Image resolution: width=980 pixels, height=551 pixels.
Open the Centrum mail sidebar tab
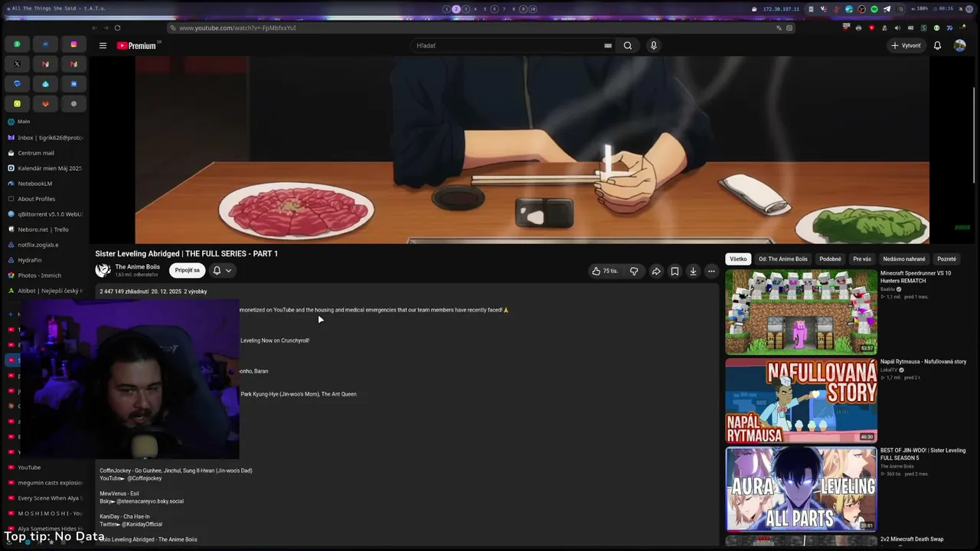pyautogui.click(x=44, y=153)
